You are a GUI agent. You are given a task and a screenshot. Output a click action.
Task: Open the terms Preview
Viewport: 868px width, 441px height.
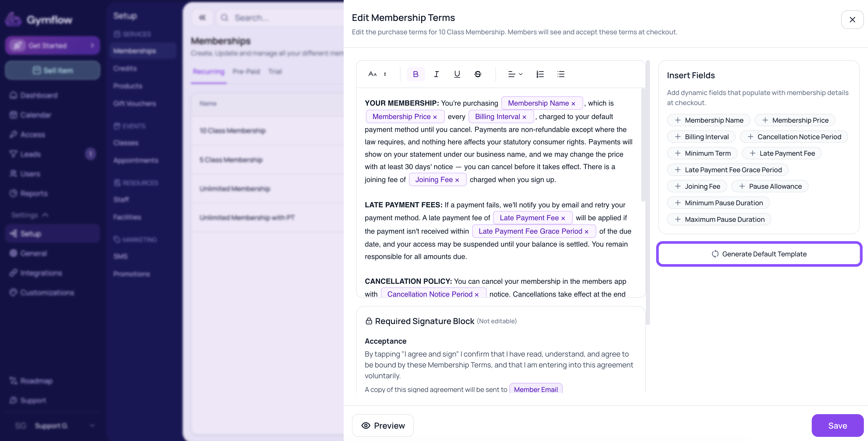(383, 426)
